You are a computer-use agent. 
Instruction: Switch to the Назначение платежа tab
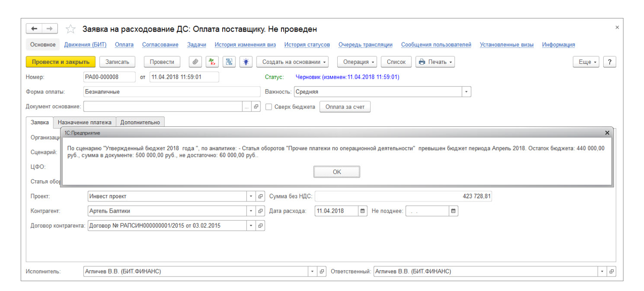[85, 122]
